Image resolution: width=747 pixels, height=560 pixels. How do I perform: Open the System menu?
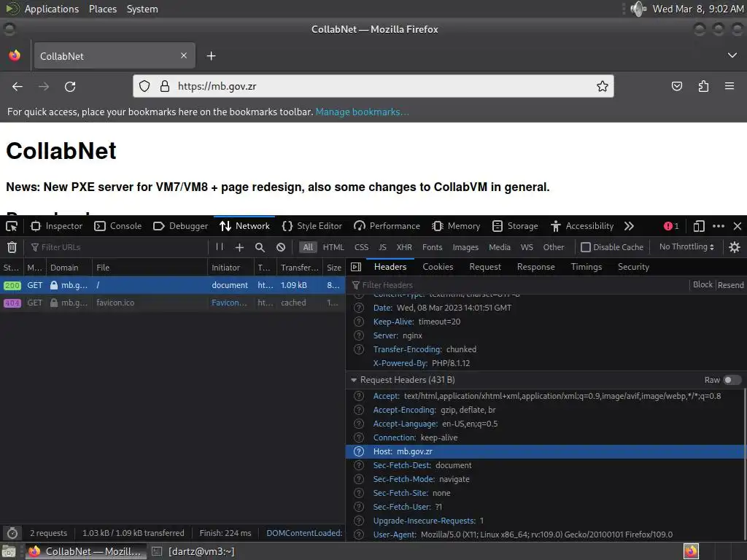click(x=142, y=9)
